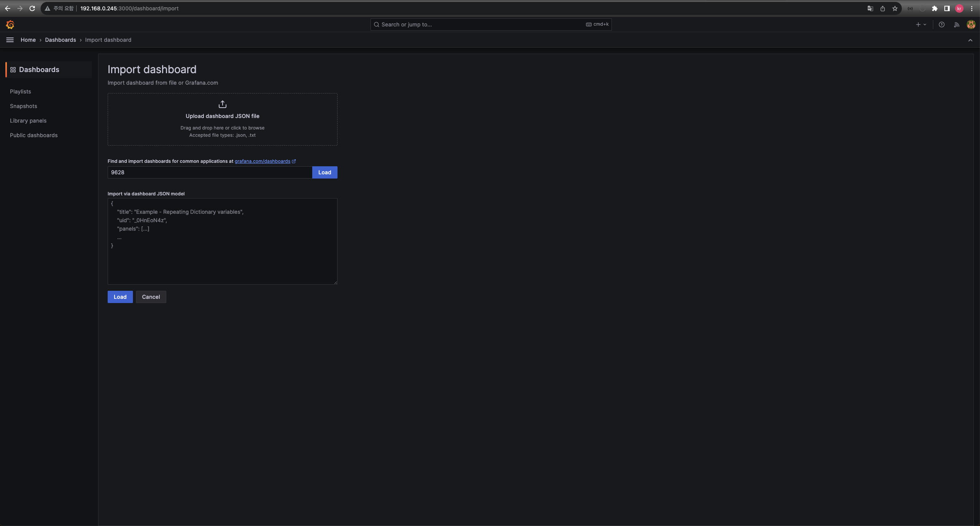Screen dimensions: 980x526
Task: Open the Library panels section
Action: 28,120
